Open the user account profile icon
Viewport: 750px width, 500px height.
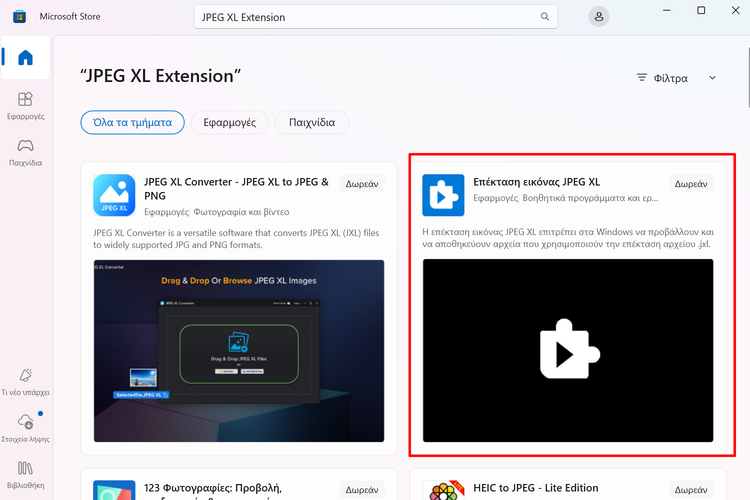(x=598, y=17)
